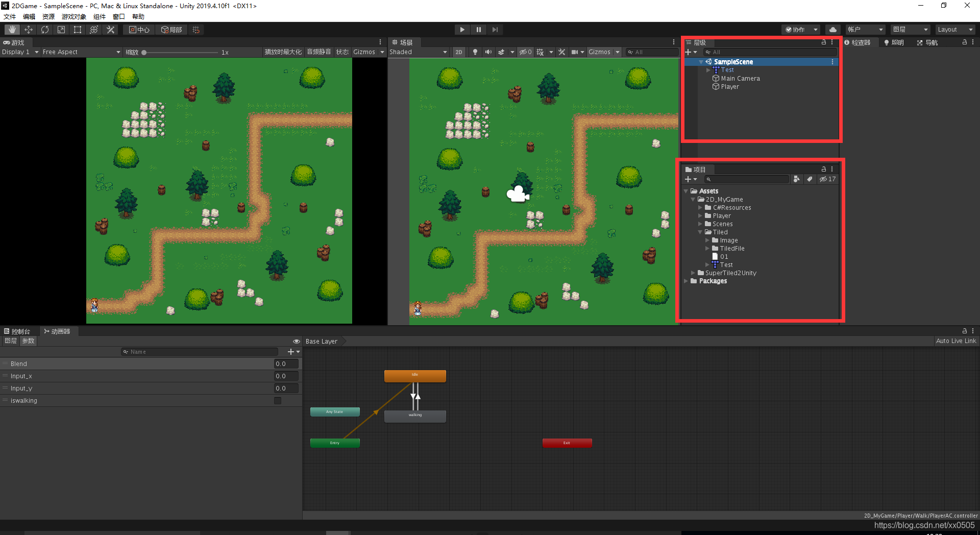Open the 帐户 account dropdown
The image size is (980, 535).
point(865,30)
